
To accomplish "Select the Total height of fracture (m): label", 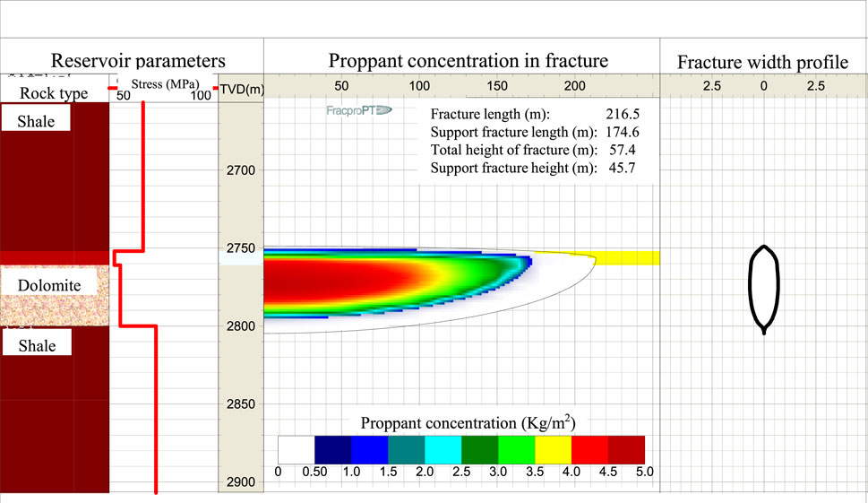I will tap(513, 150).
